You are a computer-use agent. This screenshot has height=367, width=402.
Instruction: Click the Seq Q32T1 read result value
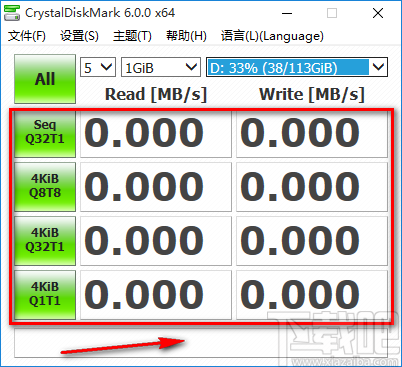click(156, 134)
